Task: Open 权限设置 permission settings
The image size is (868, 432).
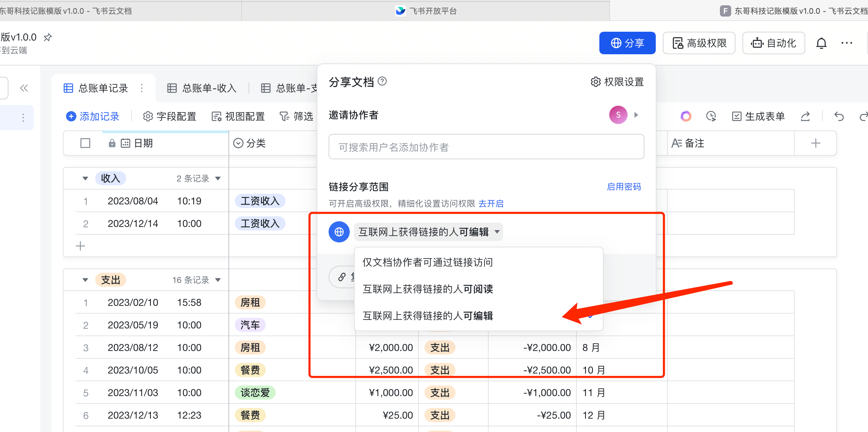Action: [x=617, y=82]
